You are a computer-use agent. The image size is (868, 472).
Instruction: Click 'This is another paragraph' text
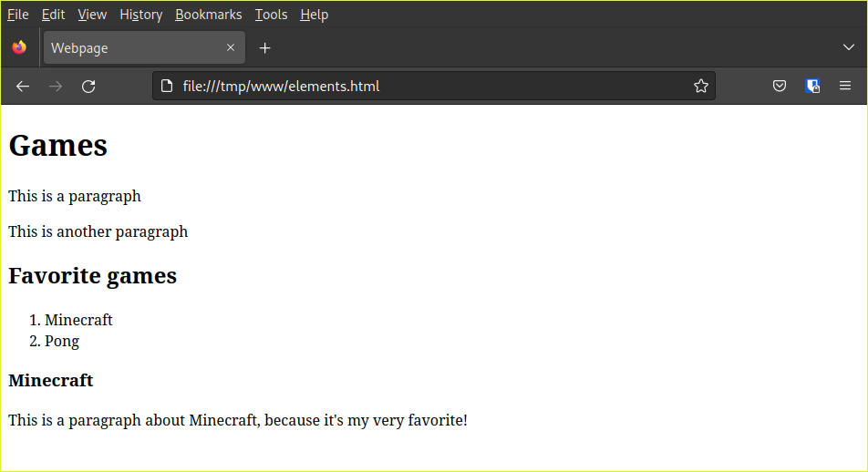[x=98, y=231]
